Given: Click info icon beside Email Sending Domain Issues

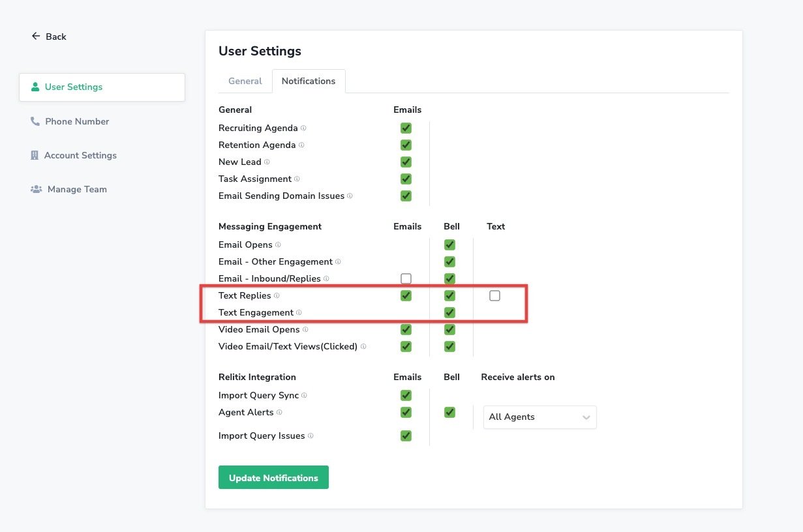Looking at the screenshot, I should (350, 196).
